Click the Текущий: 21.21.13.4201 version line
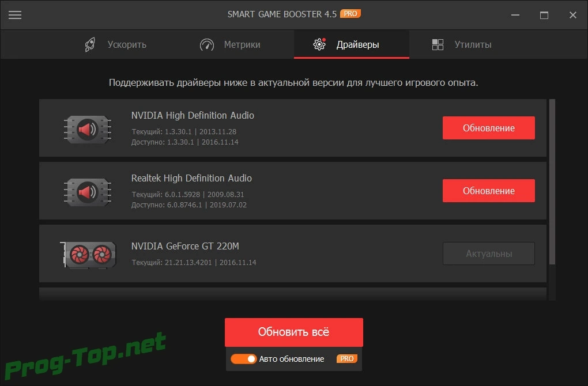Screen dimensions: 588x386 click(x=194, y=262)
